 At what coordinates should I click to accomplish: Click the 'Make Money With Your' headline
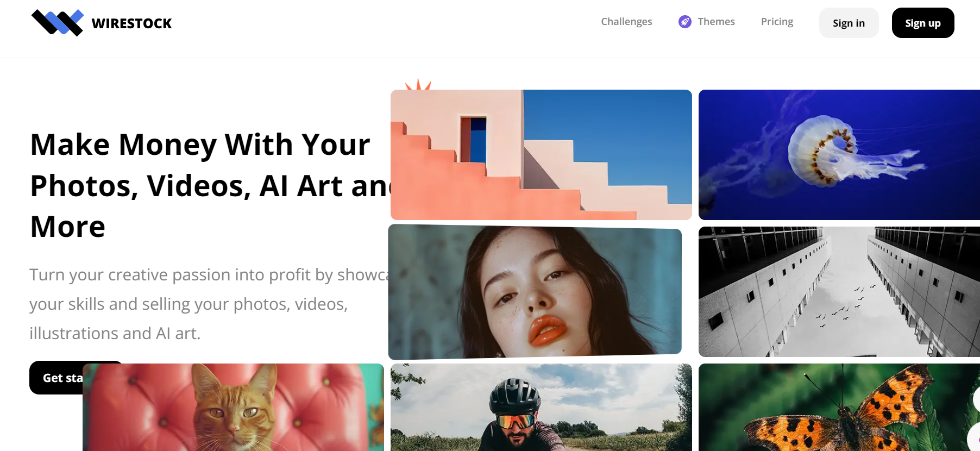[x=200, y=145]
